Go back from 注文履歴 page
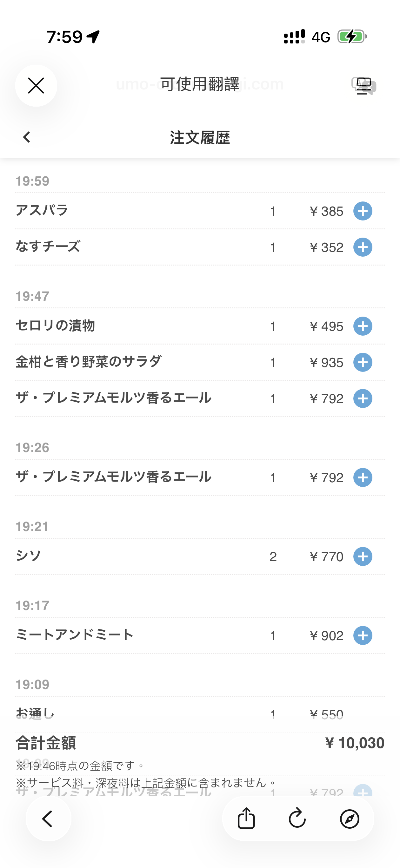Image resolution: width=400 pixels, height=868 pixels. (27, 137)
